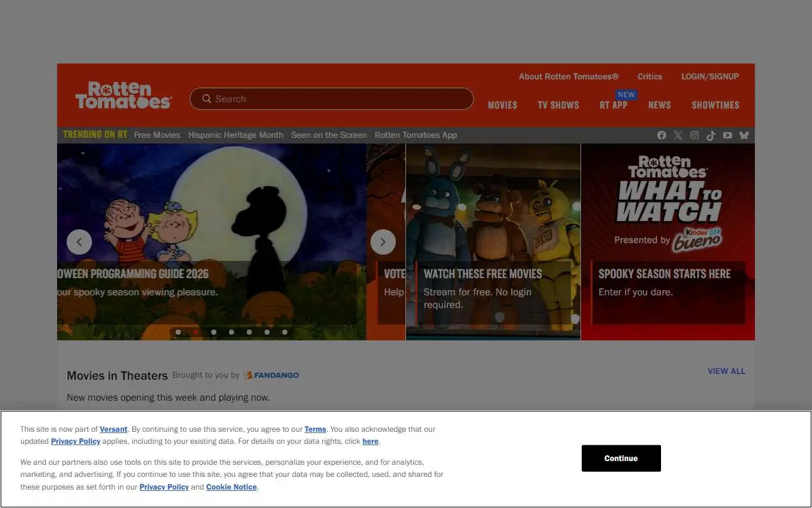Viewport: 812px width, 508px height.
Task: Click VIEW ALL for Movies in Theaters
Action: click(x=726, y=371)
